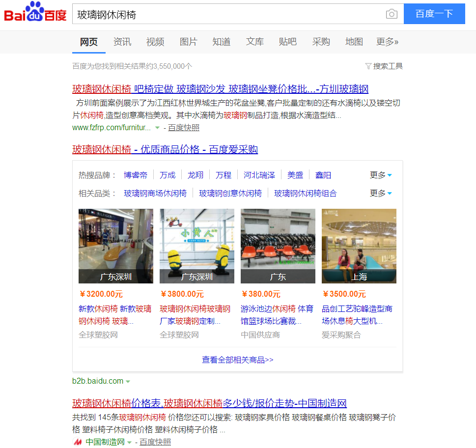Select brand 鑫阳
This screenshot has width=476, height=448.
tap(323, 175)
